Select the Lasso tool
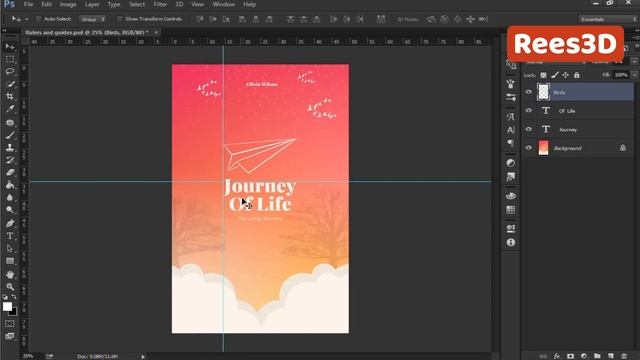 tap(10, 71)
